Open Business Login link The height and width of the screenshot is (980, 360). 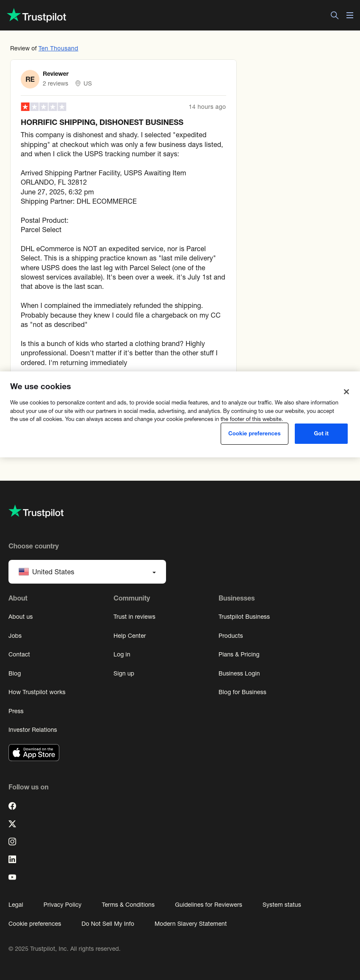tap(239, 673)
